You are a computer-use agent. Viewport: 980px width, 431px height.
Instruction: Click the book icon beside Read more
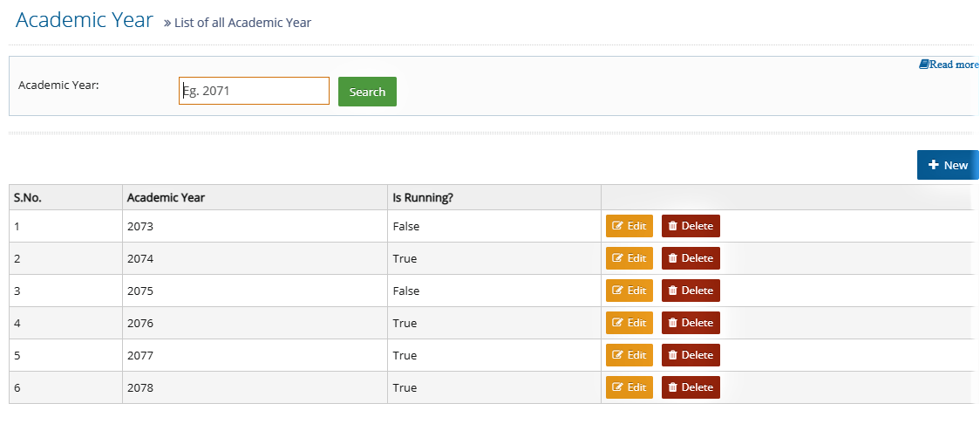[x=923, y=64]
